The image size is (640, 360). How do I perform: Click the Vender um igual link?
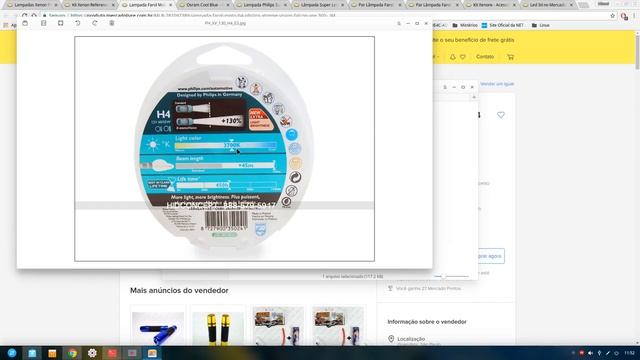click(497, 84)
